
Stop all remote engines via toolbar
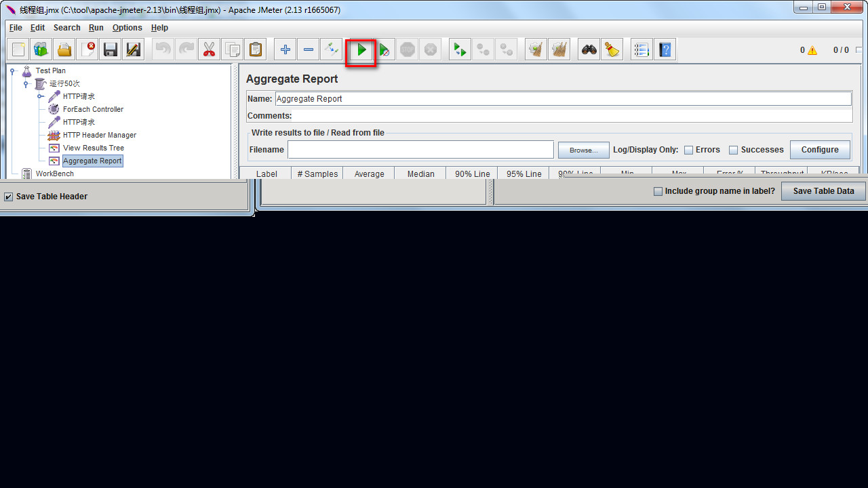coord(484,49)
